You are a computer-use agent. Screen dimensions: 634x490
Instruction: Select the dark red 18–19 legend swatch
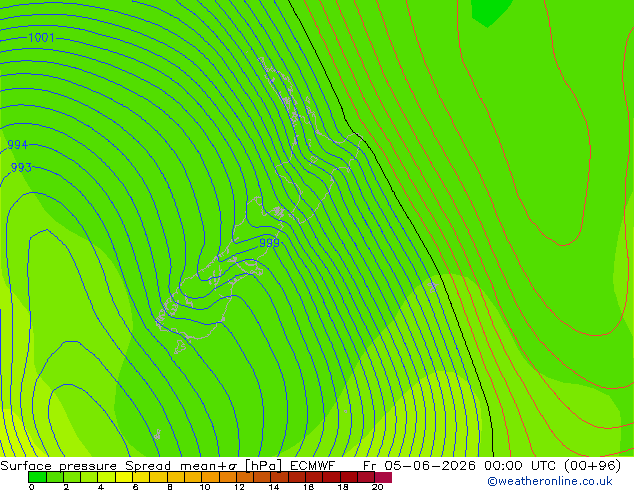[x=349, y=477]
